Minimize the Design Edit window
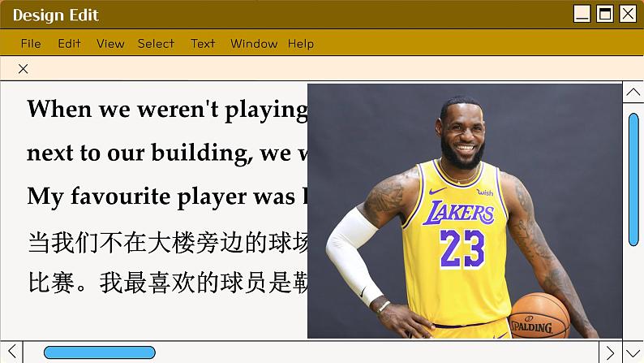Image resolution: width=644 pixels, height=363 pixels. [582, 14]
